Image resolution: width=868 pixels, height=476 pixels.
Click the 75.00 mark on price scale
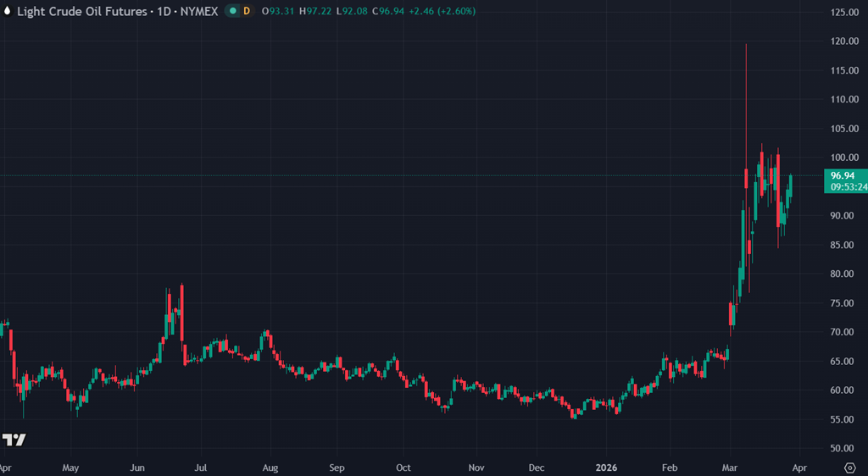point(845,303)
